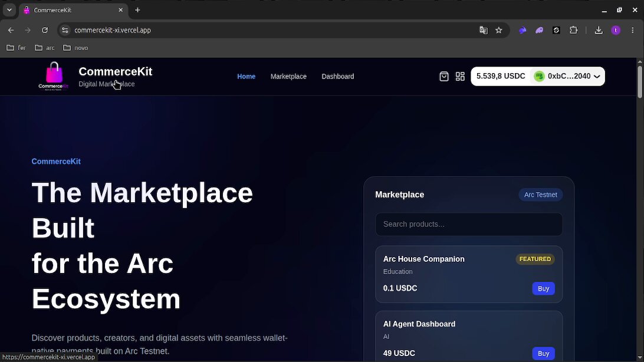The image size is (644, 362).
Task: Open the 'arc' bookmarks folder
Action: tap(45, 48)
